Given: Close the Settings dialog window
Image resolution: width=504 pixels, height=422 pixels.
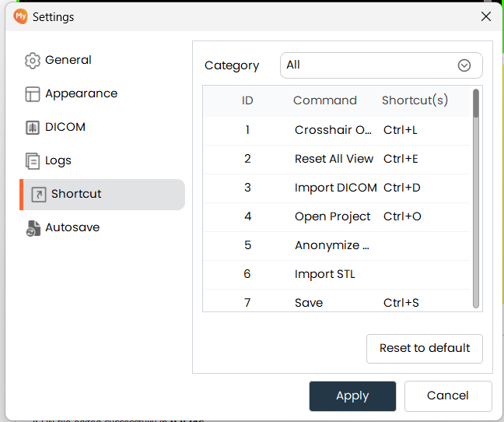Looking at the screenshot, I should point(486,16).
